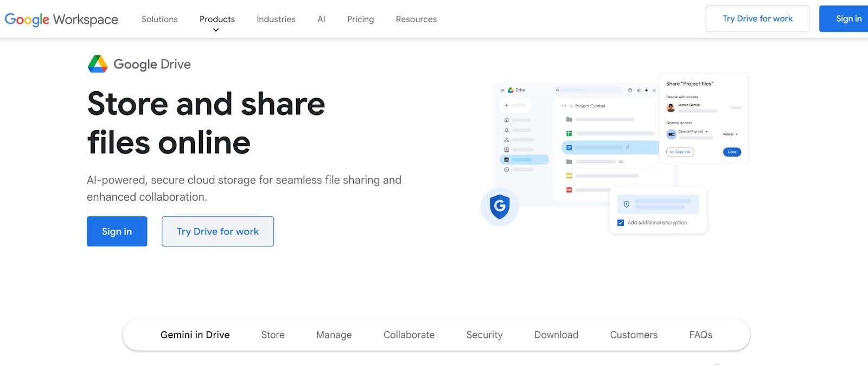The width and height of the screenshot is (868, 365).
Task: Click the small shield lock icon in encryption card
Action: (626, 204)
